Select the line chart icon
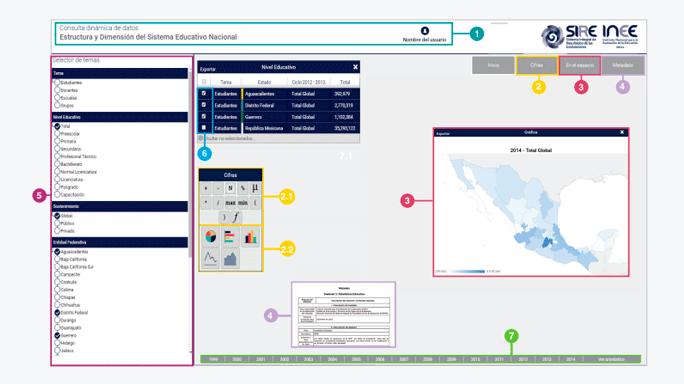 click(x=211, y=258)
